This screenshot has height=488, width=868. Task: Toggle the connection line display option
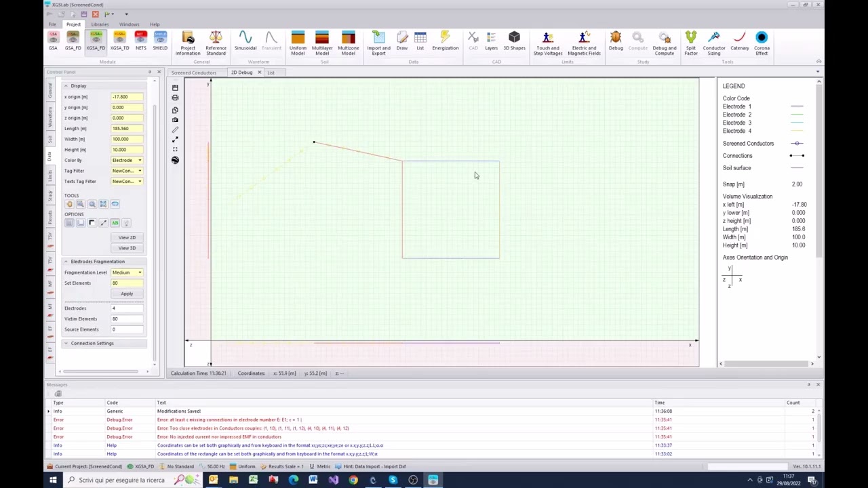[x=103, y=223]
